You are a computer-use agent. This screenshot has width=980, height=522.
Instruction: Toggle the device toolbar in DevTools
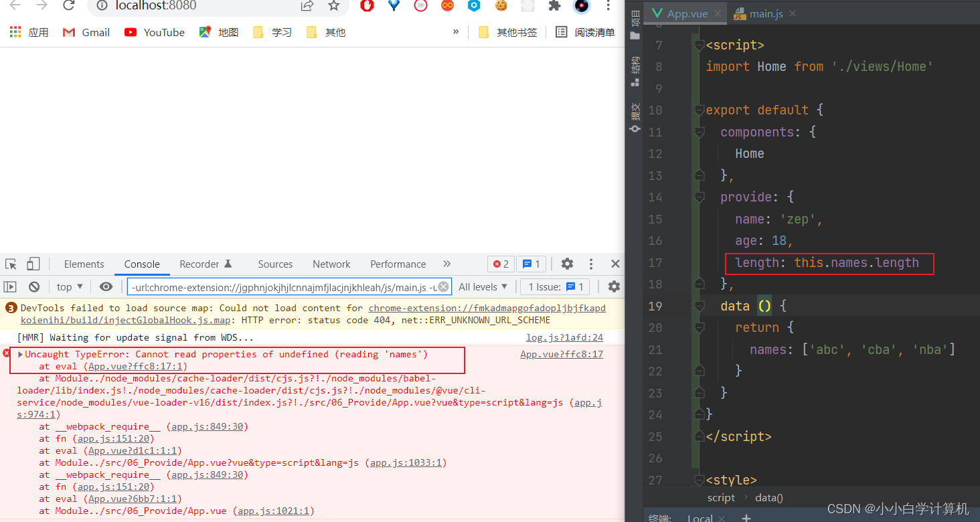click(x=33, y=264)
